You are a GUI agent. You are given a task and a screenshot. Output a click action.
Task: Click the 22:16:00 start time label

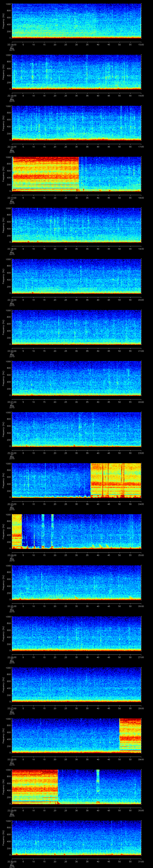12,147
